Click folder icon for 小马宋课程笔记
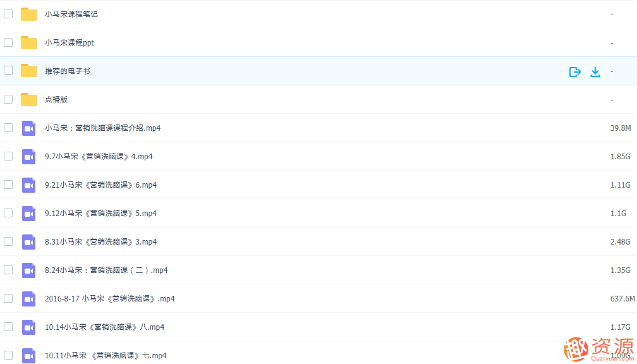 (29, 14)
